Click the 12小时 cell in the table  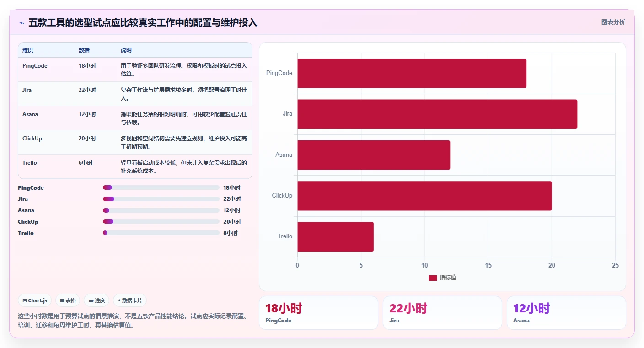pyautogui.click(x=87, y=114)
